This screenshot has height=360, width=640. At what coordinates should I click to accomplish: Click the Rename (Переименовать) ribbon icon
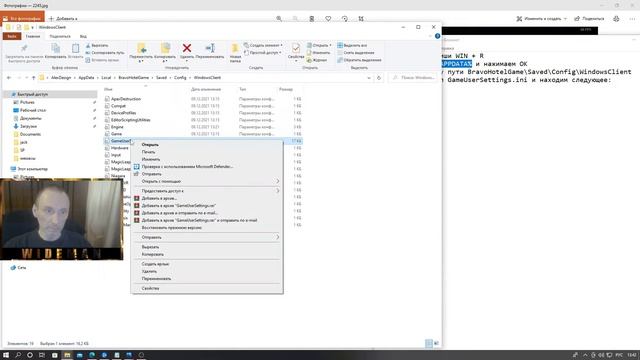(x=210, y=48)
